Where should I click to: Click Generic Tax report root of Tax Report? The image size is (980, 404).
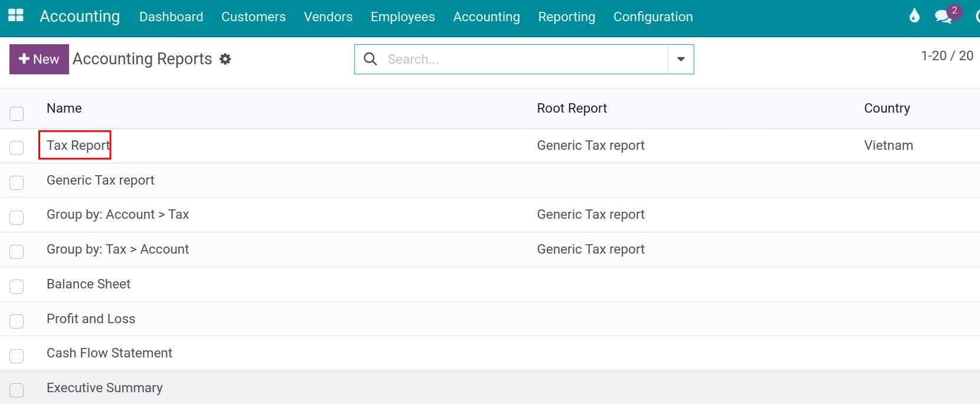pos(591,145)
